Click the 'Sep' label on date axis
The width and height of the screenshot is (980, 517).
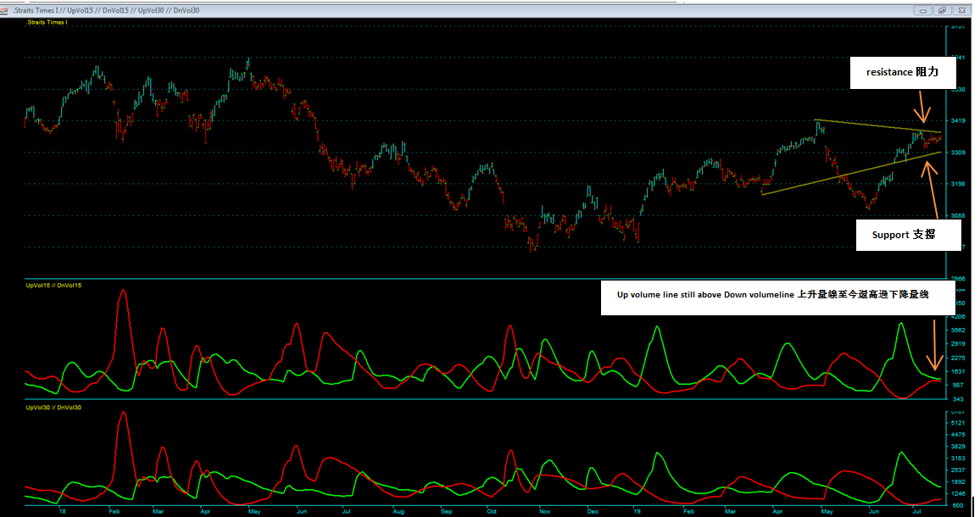(x=446, y=511)
